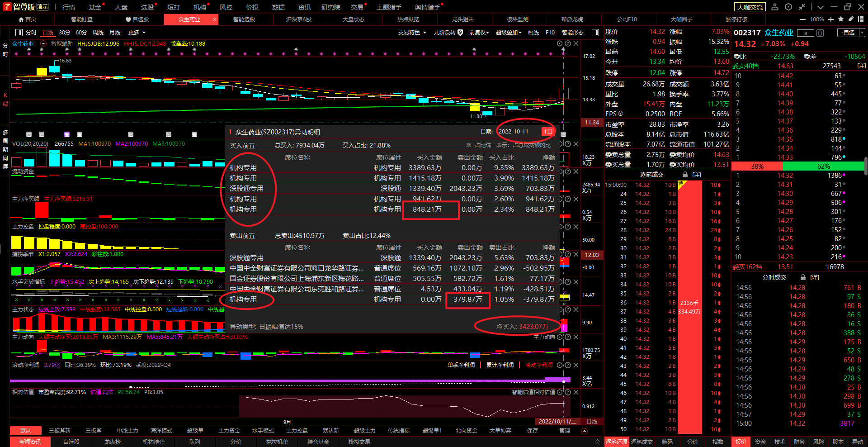Expand the 超级叠加 dropdown
868x447 pixels.
[x=509, y=33]
